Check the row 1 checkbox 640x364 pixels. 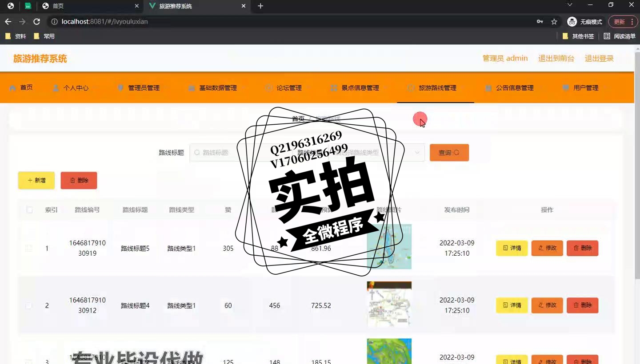pos(29,249)
